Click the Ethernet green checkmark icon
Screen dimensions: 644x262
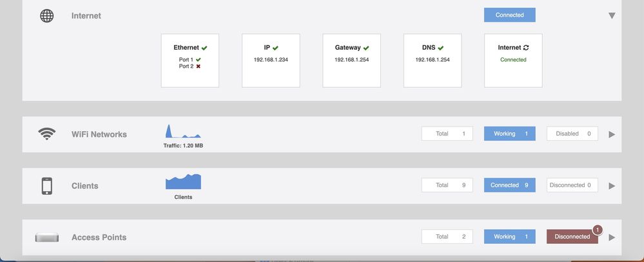[204, 48]
